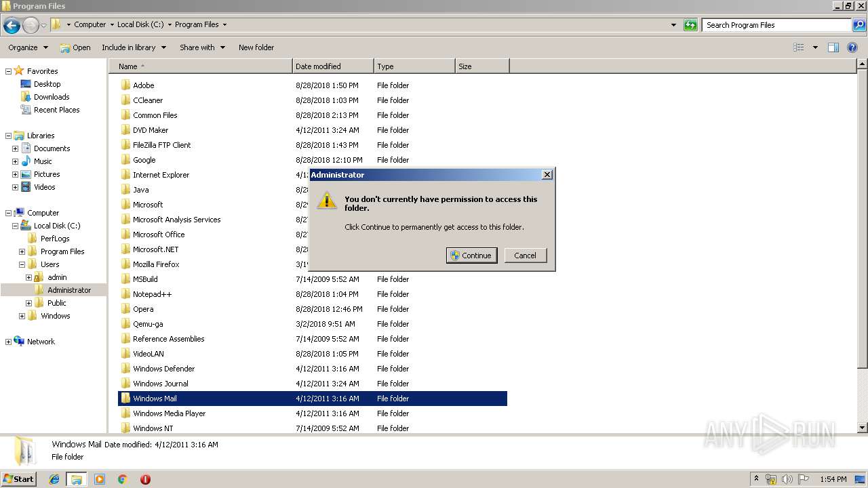Image resolution: width=868 pixels, height=488 pixels.
Task: Open Windows Media Player taskbar icon
Action: click(100, 479)
